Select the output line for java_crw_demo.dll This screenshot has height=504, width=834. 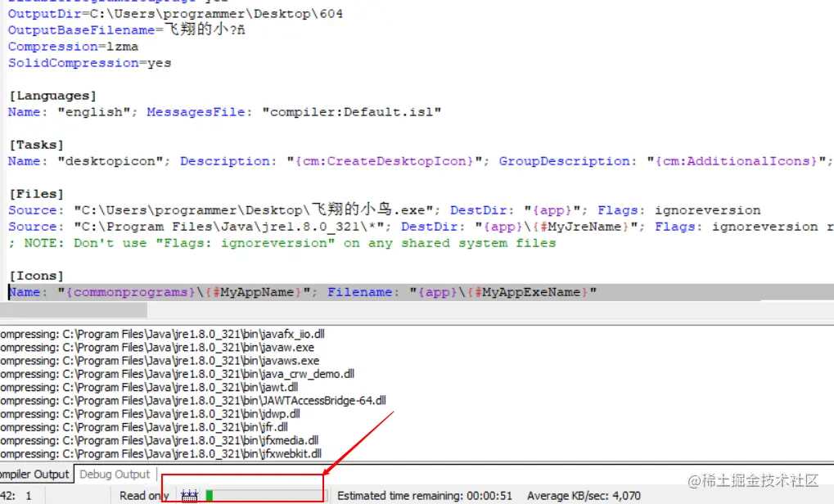pos(177,374)
